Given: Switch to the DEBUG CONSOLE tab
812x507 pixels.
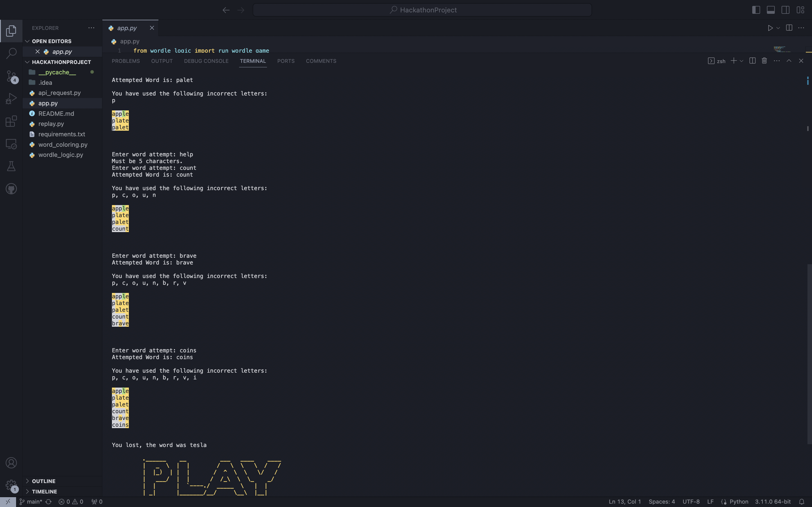Looking at the screenshot, I should pos(206,61).
